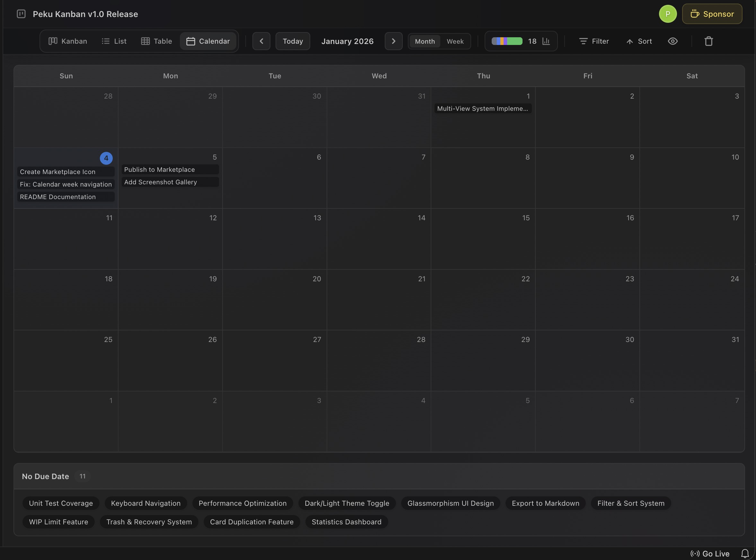756x560 pixels.
Task: Advance to next month with right chevron
Action: coord(393,41)
